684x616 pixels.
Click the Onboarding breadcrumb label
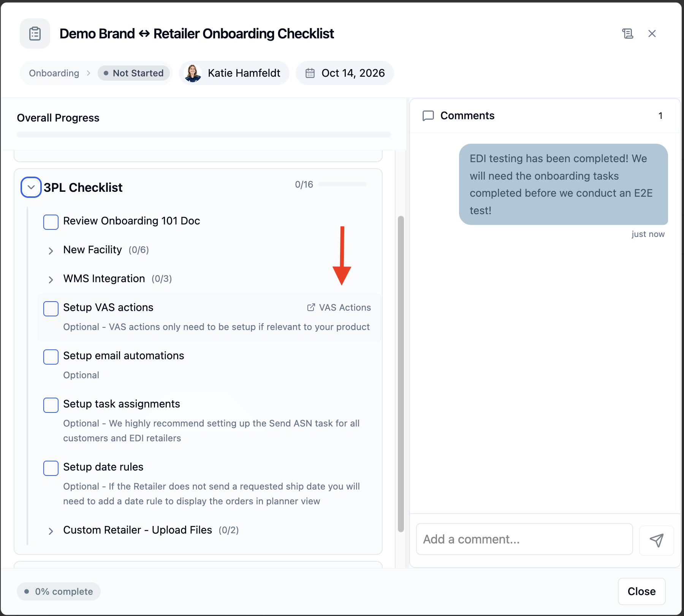point(54,73)
